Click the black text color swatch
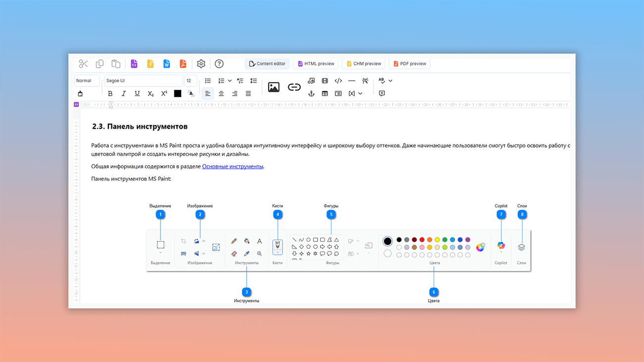Image resolution: width=644 pixels, height=362 pixels. 177,94
